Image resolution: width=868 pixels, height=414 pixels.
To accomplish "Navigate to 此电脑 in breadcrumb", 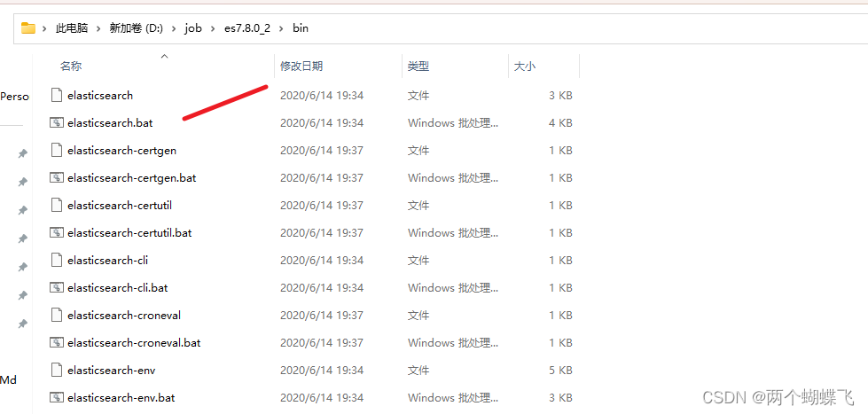I will click(72, 27).
